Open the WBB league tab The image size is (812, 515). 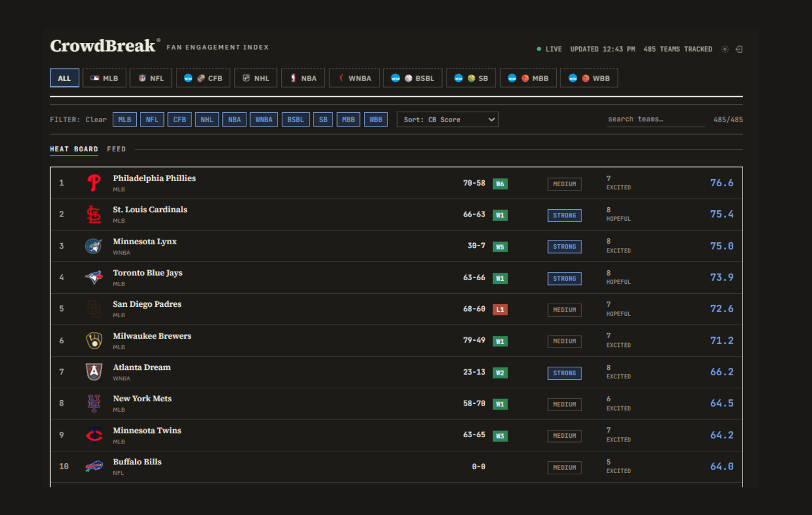(589, 78)
